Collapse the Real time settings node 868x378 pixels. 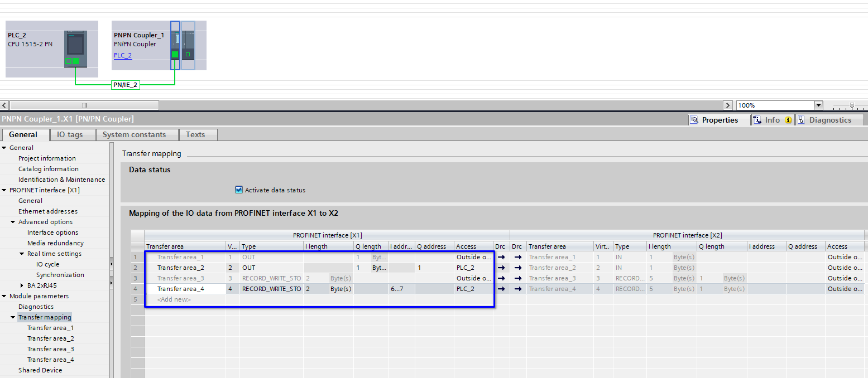pyautogui.click(x=22, y=254)
